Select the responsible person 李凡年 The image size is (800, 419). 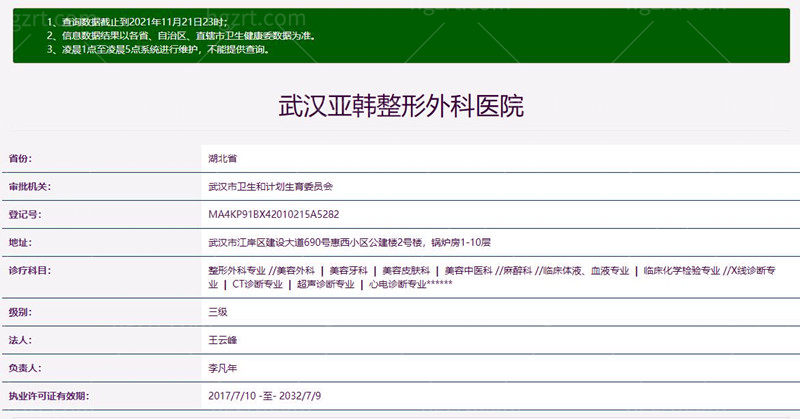(222, 368)
